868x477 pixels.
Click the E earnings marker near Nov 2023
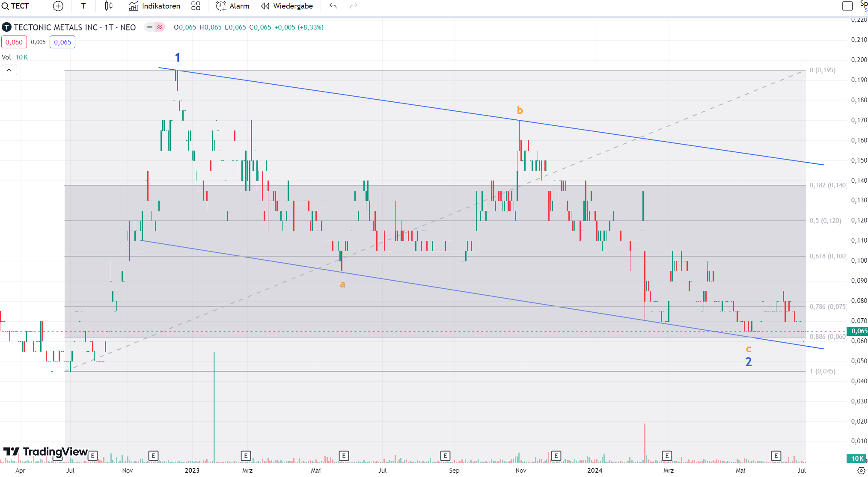tap(556, 456)
